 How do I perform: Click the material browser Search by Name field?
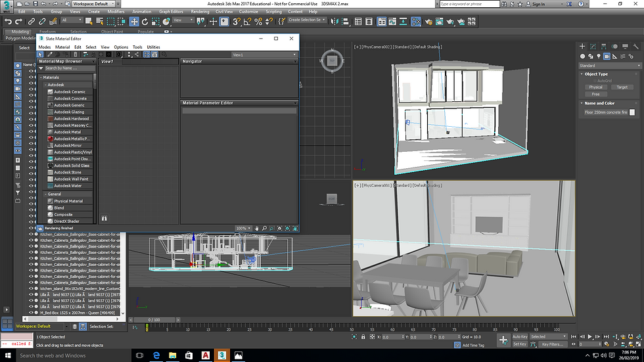69,68
